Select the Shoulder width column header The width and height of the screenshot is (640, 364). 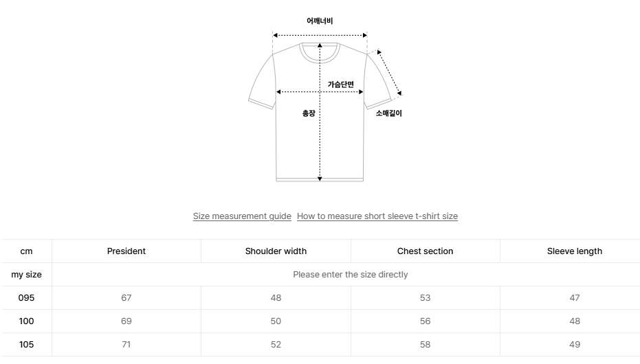276,251
